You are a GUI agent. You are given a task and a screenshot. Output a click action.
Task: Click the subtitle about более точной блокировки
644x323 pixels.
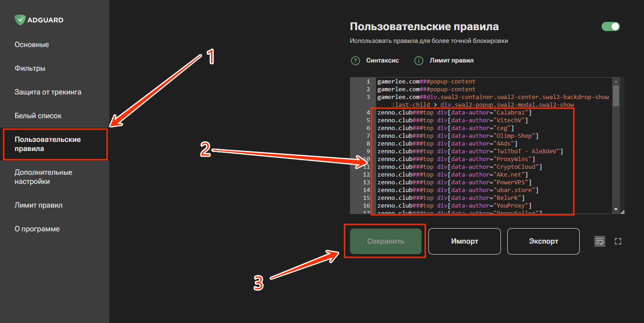[x=429, y=41]
